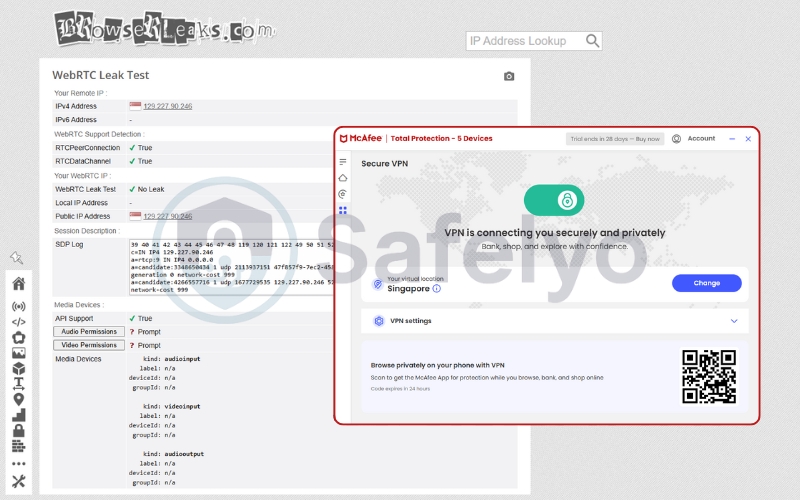This screenshot has height=500, width=800.
Task: Open the McAfee home icon in sidebar
Action: point(343,178)
